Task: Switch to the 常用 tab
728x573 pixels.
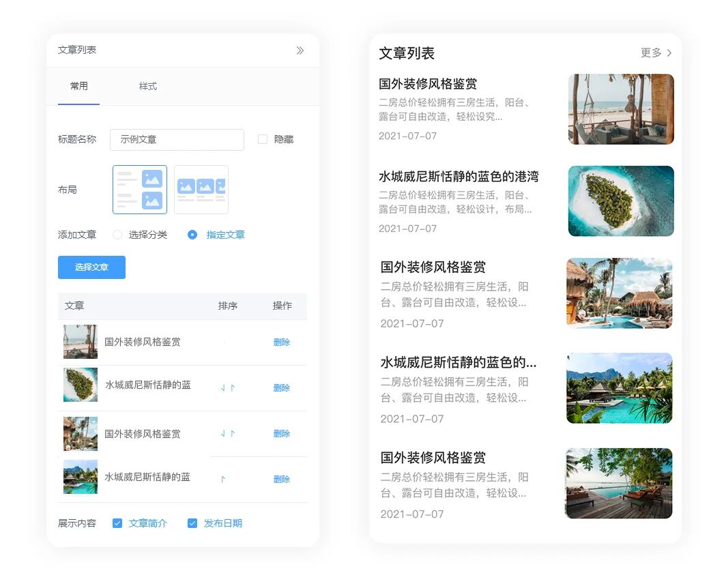Action: 78,87
